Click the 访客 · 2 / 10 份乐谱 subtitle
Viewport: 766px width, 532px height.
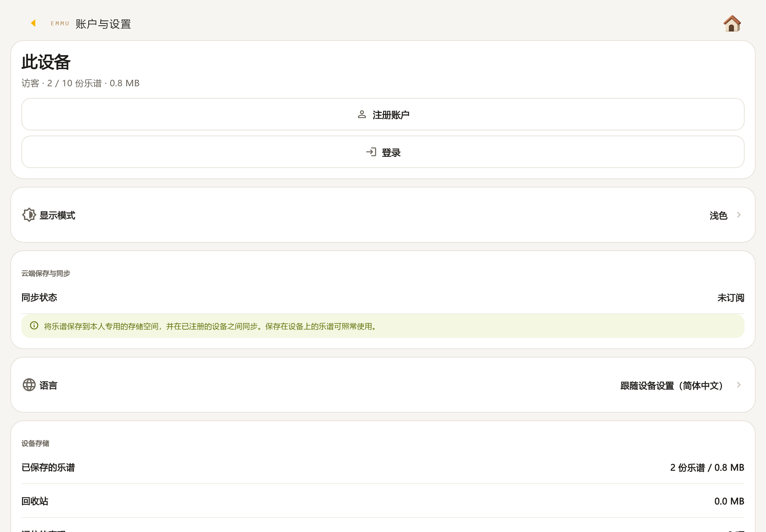coord(80,83)
